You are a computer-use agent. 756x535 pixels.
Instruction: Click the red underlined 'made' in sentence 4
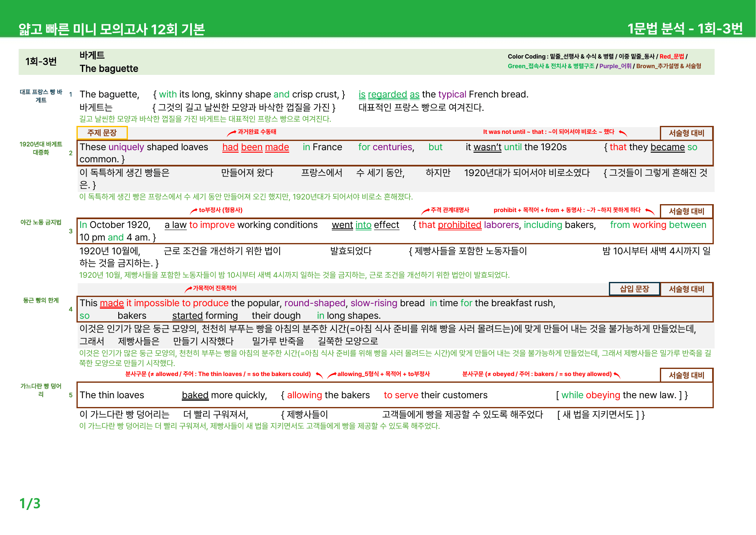click(112, 303)
